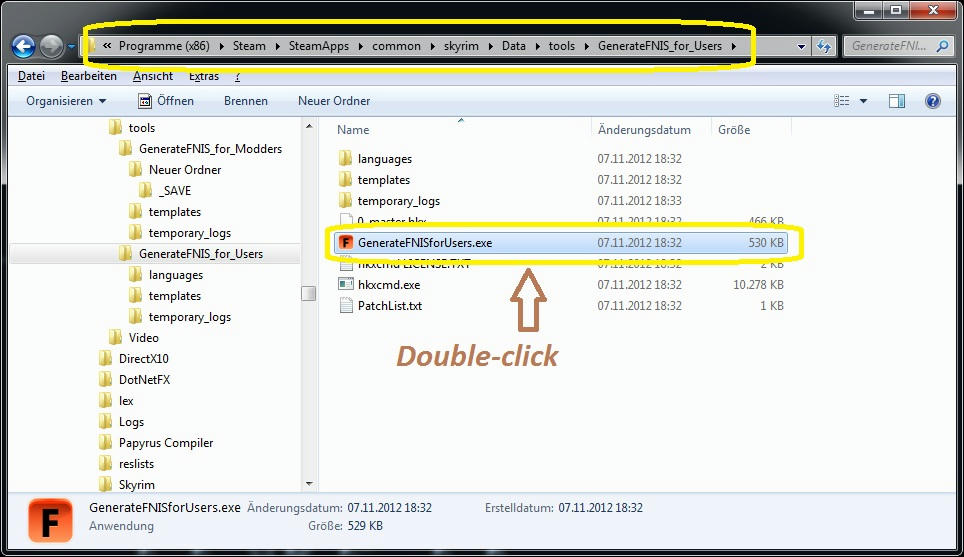The height and width of the screenshot is (557, 964).
Task: Click the Refresh button next to address bar
Action: (824, 47)
